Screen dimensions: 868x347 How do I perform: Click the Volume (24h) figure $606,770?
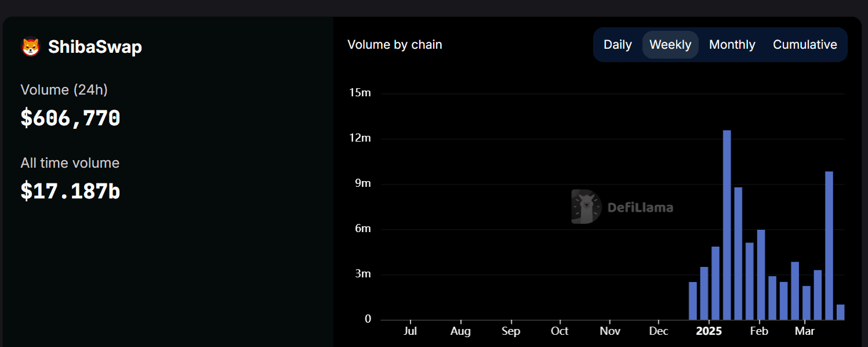tap(70, 118)
